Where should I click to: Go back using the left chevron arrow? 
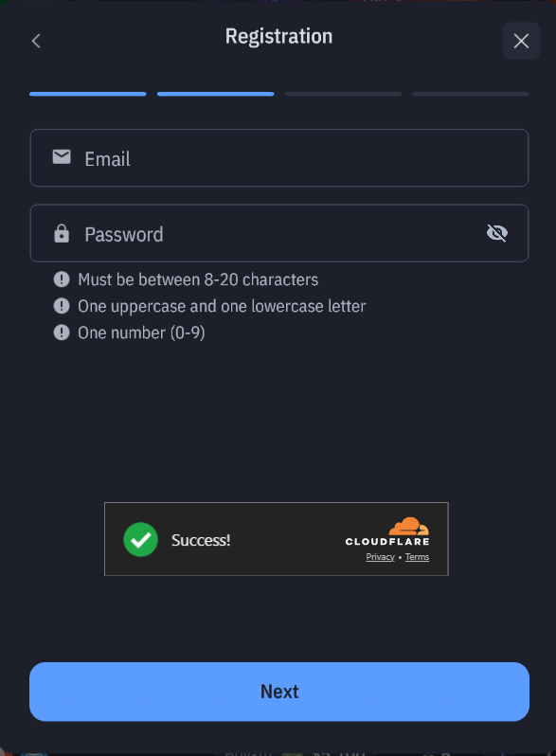[x=36, y=41]
